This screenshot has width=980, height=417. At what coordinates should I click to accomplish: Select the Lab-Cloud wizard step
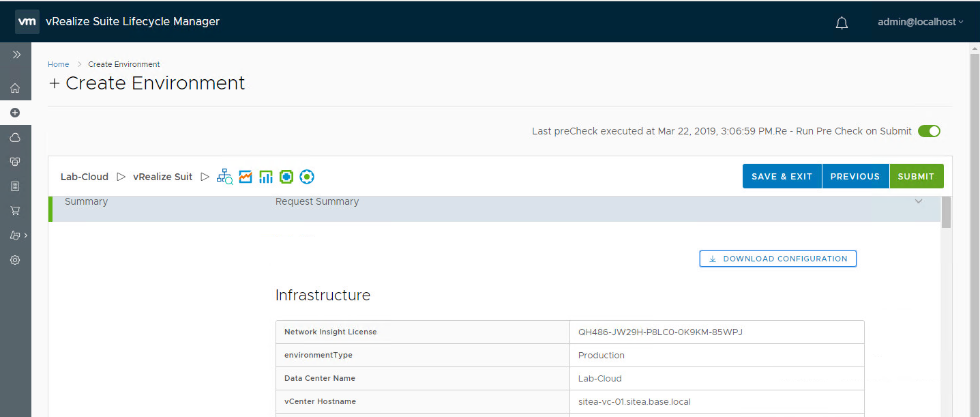pyautogui.click(x=85, y=177)
